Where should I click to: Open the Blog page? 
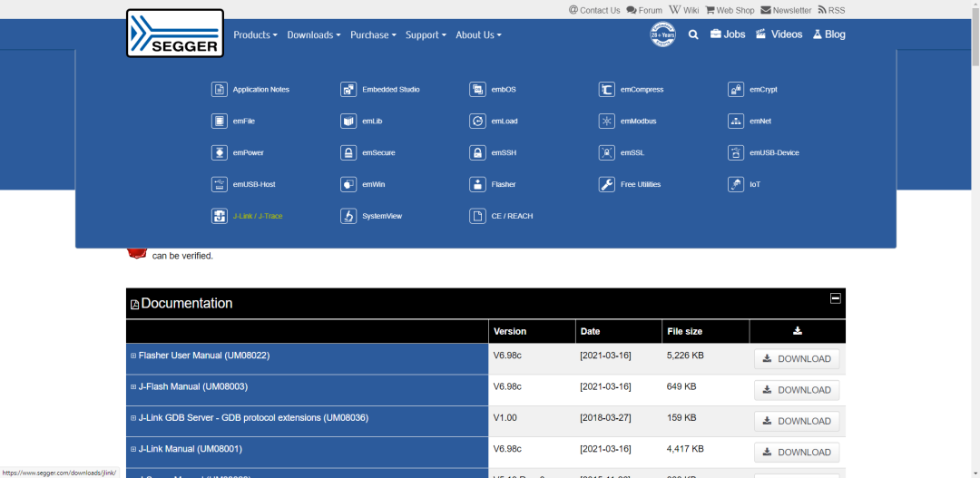[828, 34]
